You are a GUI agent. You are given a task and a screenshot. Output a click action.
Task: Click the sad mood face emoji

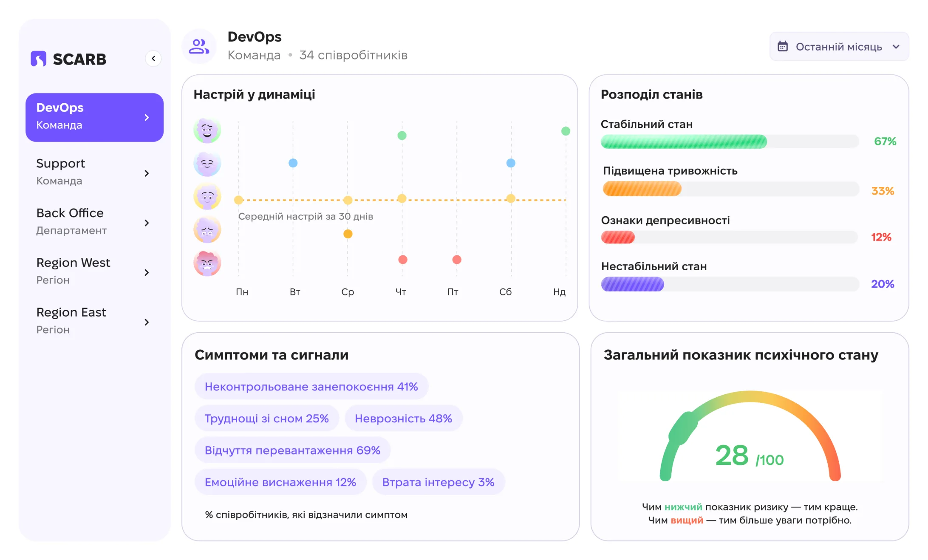207,229
